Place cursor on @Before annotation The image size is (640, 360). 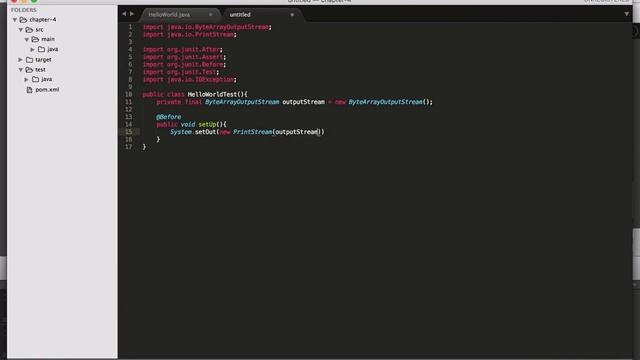169,117
